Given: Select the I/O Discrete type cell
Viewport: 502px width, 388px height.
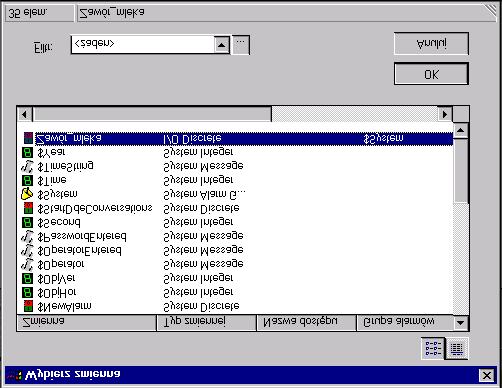Looking at the screenshot, I should (192, 139).
